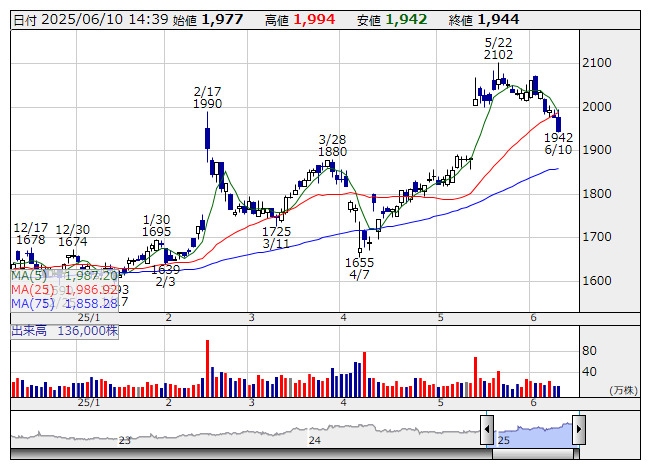Click the 1655 4/7 low label
This screenshot has width=653, height=470.
tap(359, 269)
